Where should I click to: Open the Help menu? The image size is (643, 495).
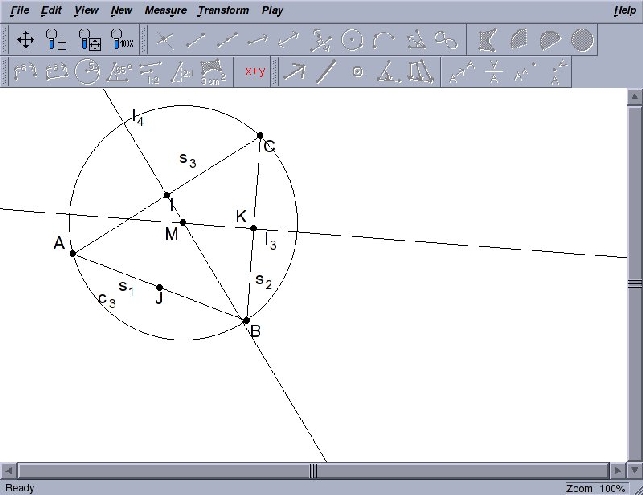point(625,10)
